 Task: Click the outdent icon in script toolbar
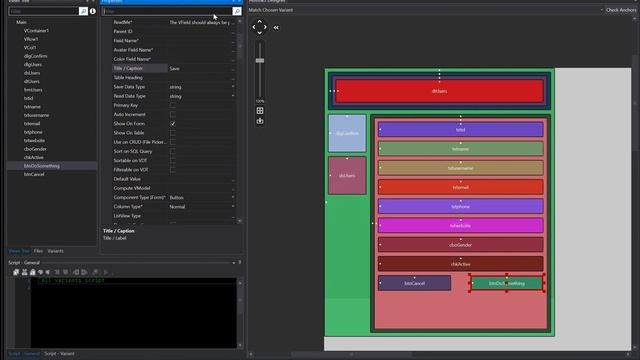click(76, 272)
